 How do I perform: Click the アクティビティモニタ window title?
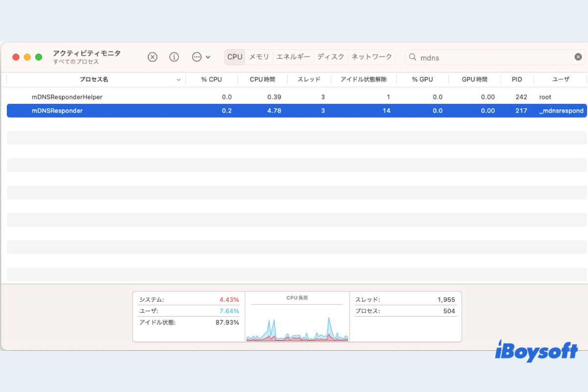click(x=87, y=53)
